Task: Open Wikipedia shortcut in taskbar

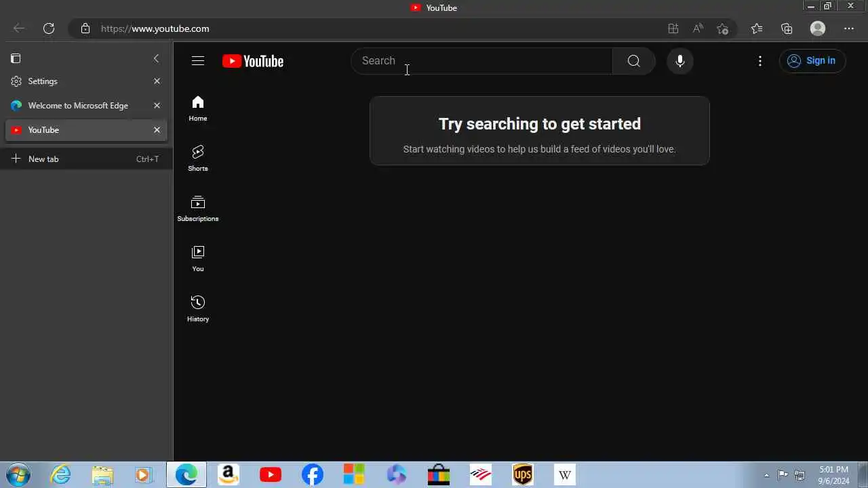Action: (565, 474)
